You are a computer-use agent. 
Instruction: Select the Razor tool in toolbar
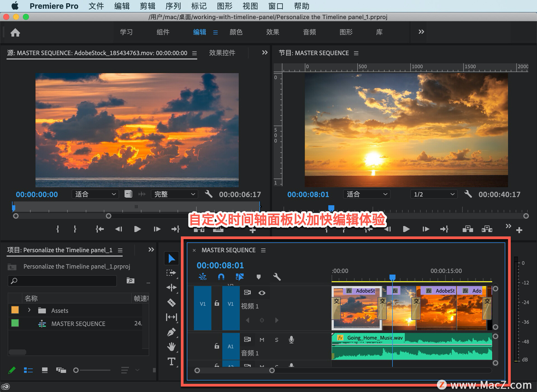coord(171,302)
